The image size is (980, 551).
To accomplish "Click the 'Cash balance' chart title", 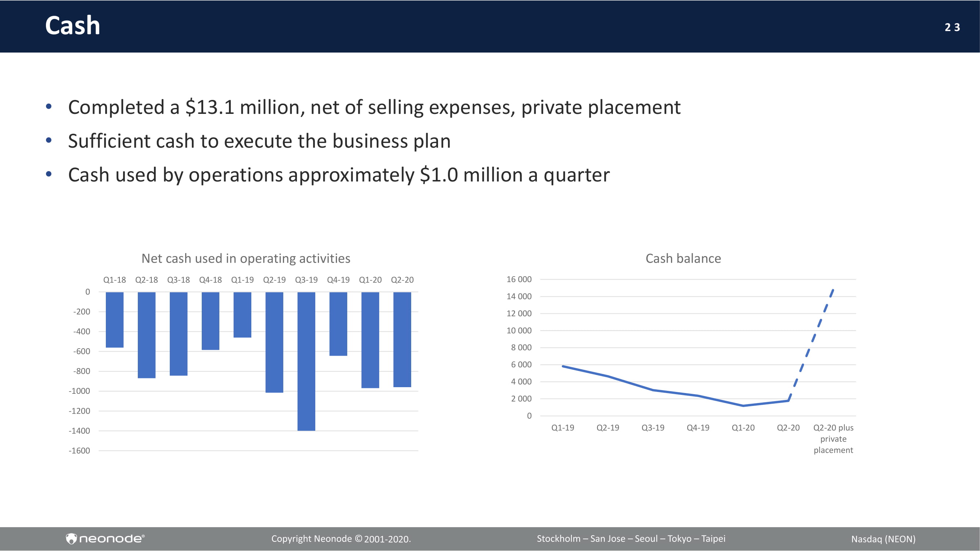I will [x=683, y=259].
